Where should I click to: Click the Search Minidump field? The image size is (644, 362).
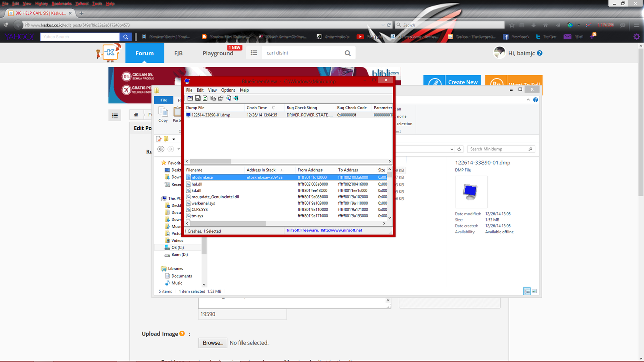click(x=501, y=149)
